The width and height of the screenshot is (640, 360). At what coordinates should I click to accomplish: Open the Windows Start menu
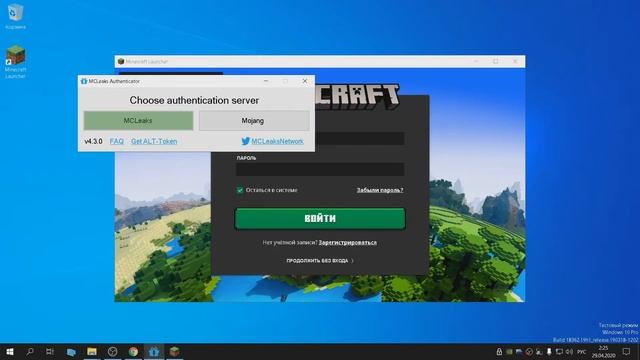pos(10,351)
